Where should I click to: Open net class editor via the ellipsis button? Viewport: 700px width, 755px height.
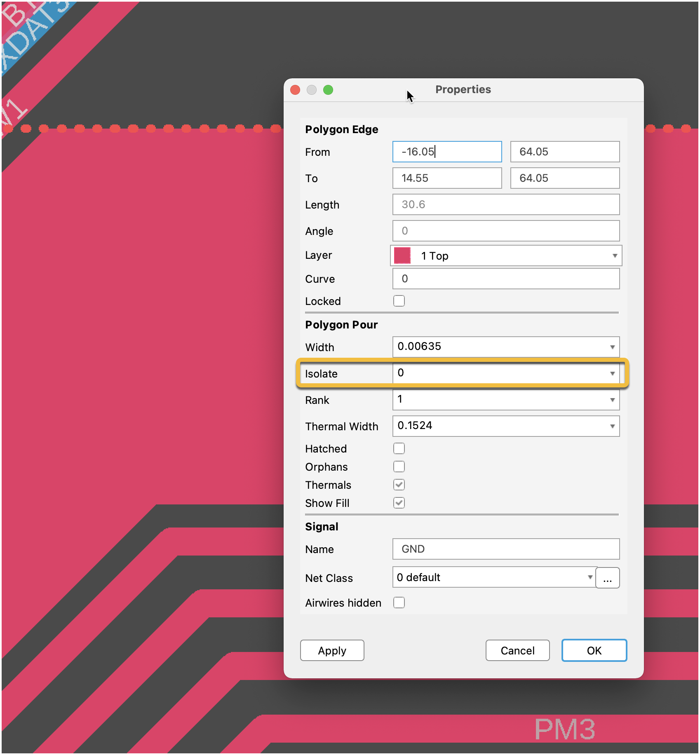(608, 577)
